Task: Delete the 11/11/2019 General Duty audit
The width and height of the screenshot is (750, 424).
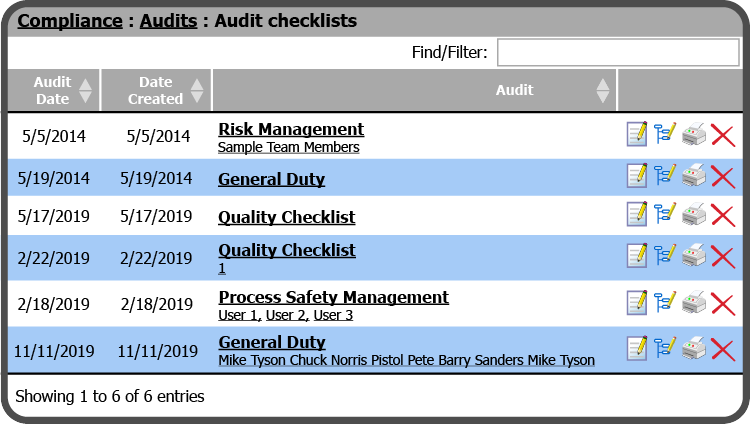Action: (722, 348)
